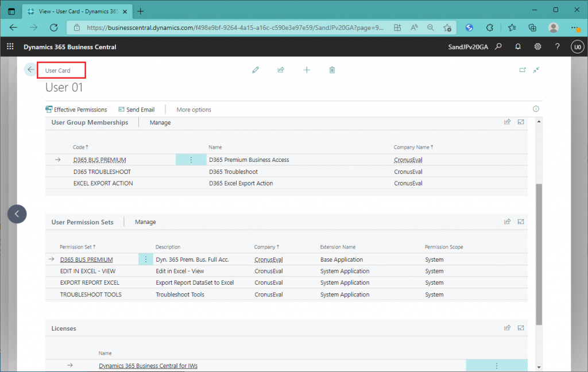Open the Extension Name column header menu

(338, 247)
